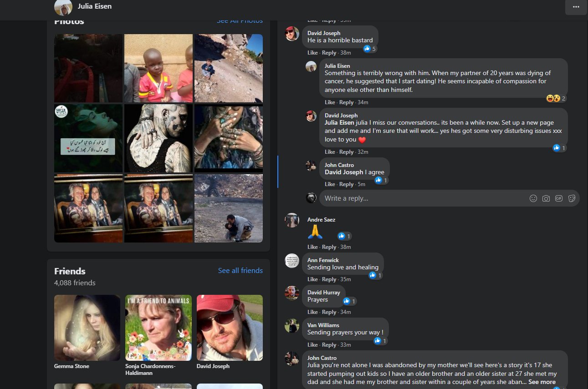Open the See all friends link
The height and width of the screenshot is (389, 588).
pos(240,271)
